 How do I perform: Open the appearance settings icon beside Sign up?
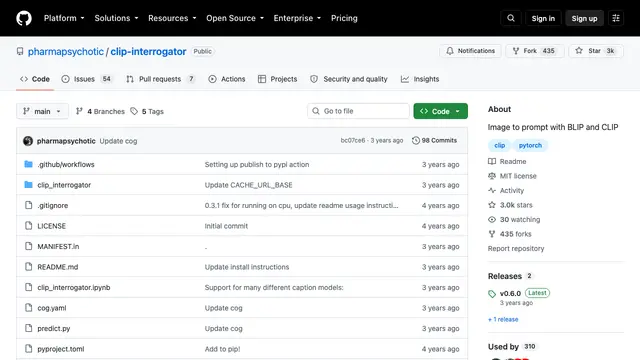[616, 18]
